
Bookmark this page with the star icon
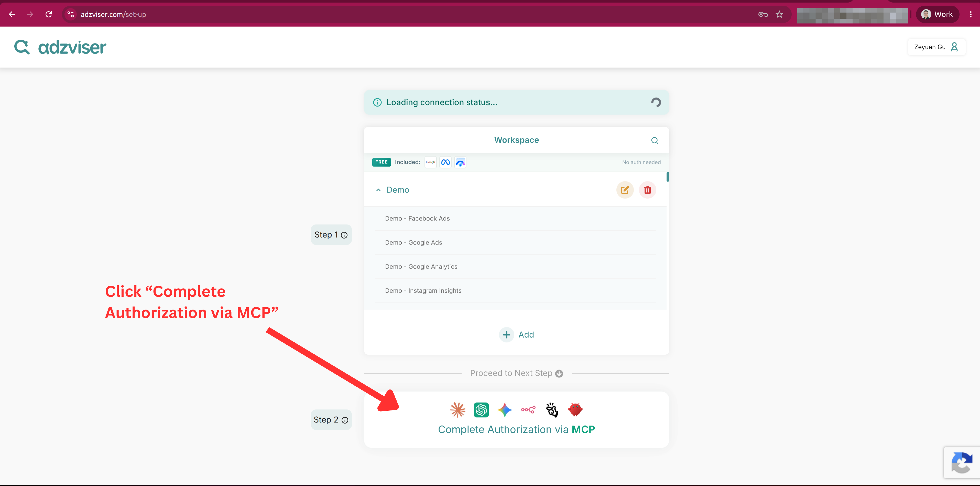[x=779, y=14]
